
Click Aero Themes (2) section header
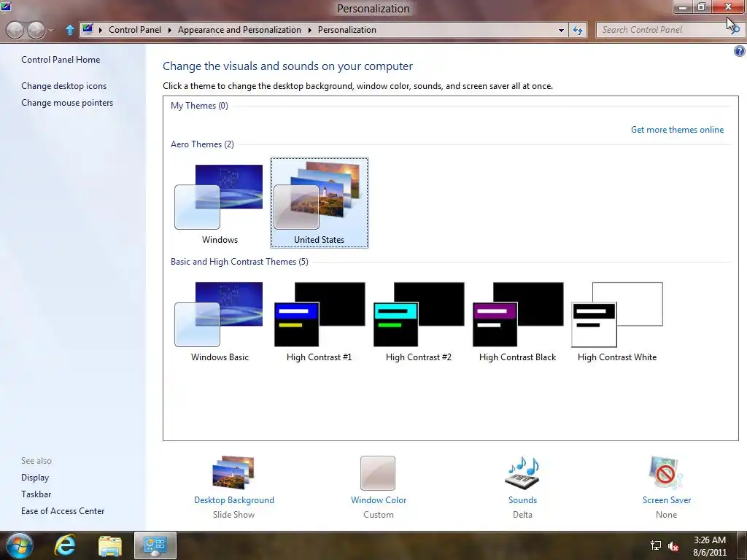202,144
